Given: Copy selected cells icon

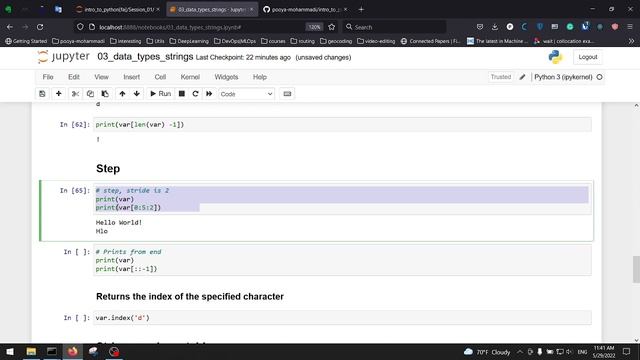Looking at the screenshot, I should coord(90,94).
